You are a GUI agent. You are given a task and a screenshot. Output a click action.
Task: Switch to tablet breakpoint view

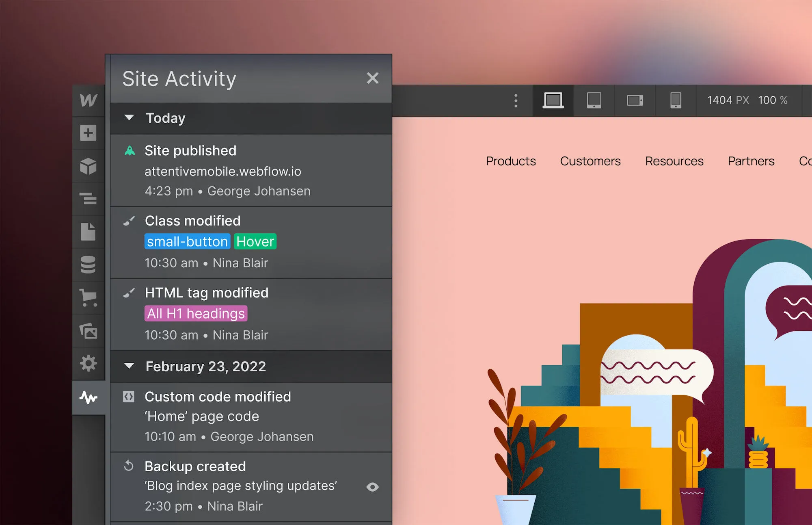pos(594,100)
